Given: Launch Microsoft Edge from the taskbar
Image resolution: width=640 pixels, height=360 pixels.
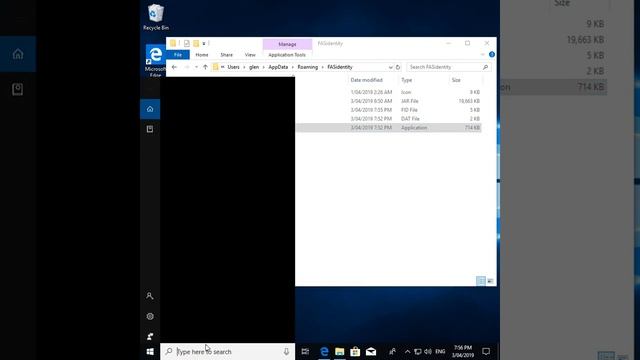Looking at the screenshot, I should [324, 351].
